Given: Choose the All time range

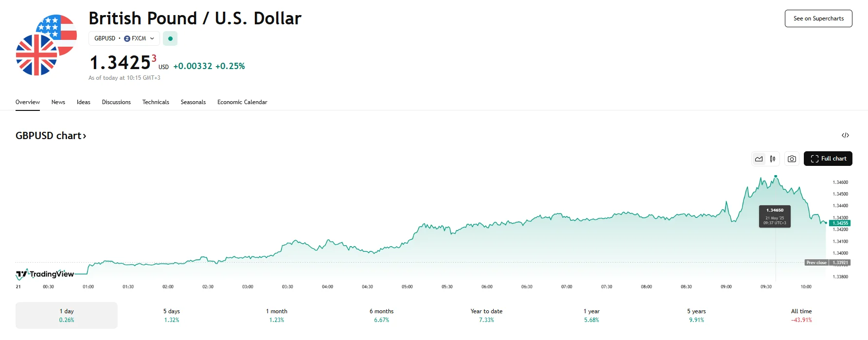Looking at the screenshot, I should pos(801,315).
